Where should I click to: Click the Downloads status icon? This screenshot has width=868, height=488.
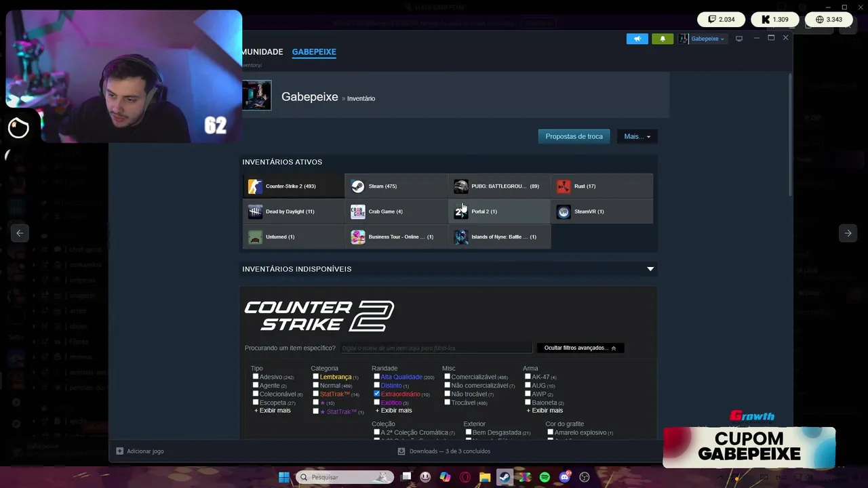coord(401,451)
